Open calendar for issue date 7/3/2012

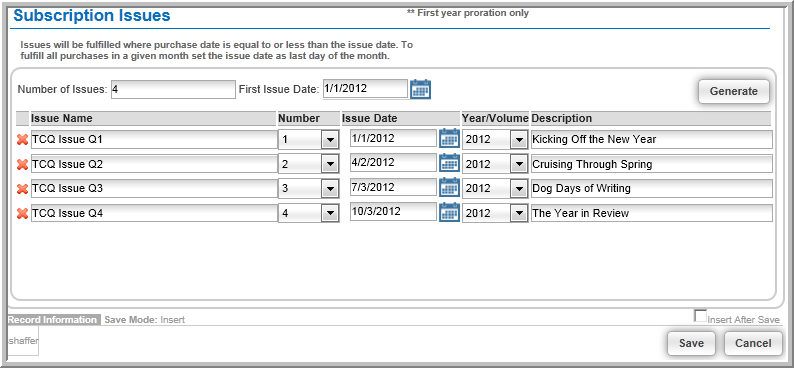point(449,187)
